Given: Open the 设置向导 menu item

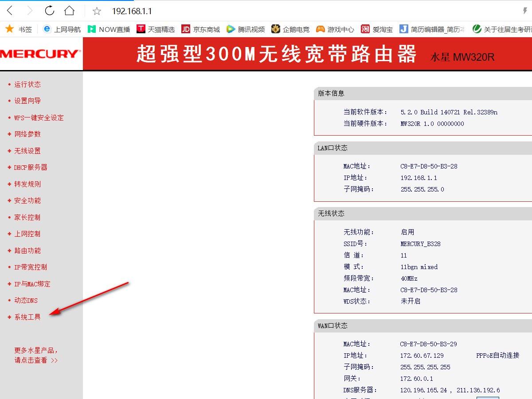Looking at the screenshot, I should click(x=28, y=101).
